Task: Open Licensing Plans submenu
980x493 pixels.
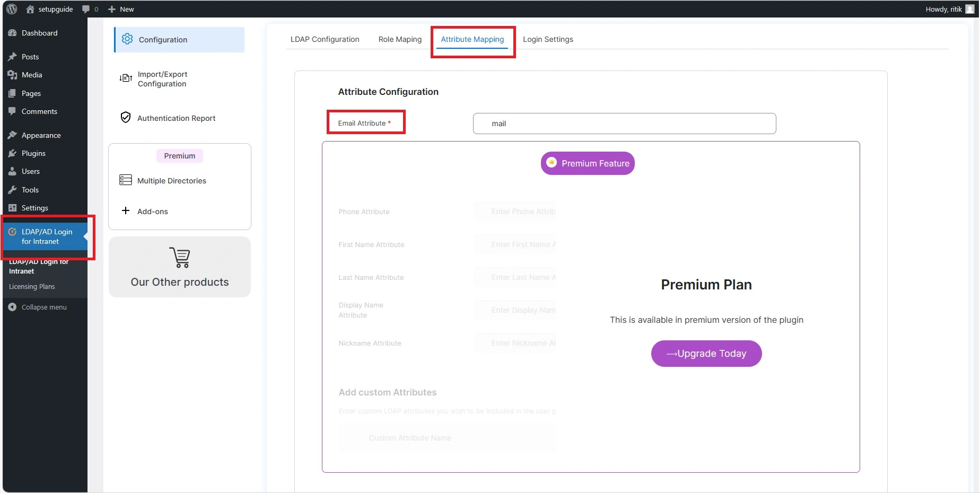Action: point(32,287)
